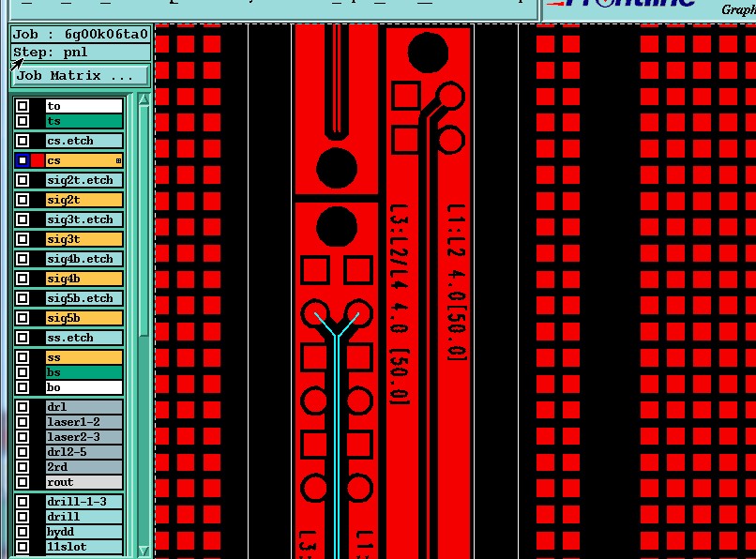The width and height of the screenshot is (756, 559).
Task: Enable the cs.etch layer checkbox
Action: pos(23,141)
